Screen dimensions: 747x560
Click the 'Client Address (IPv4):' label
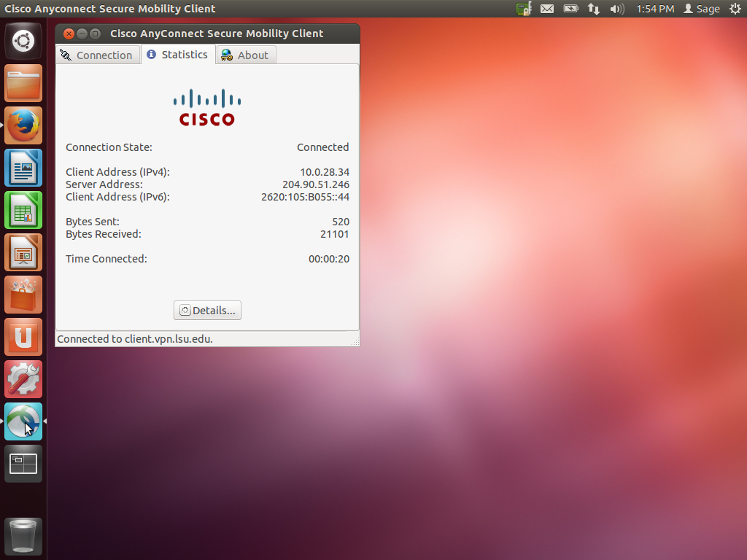(117, 172)
